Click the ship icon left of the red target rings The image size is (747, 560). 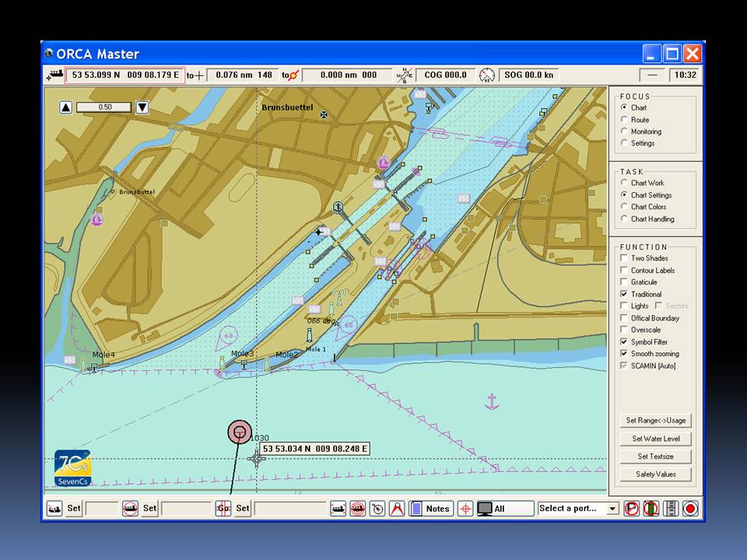[x=338, y=509]
